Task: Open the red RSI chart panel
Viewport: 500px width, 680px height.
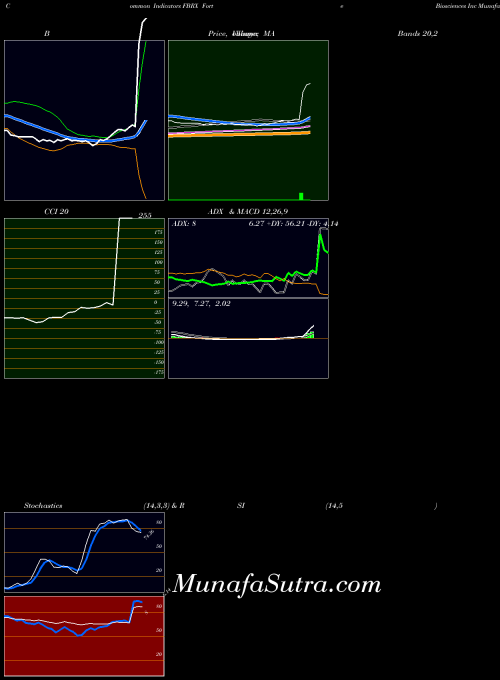Action: click(x=85, y=636)
